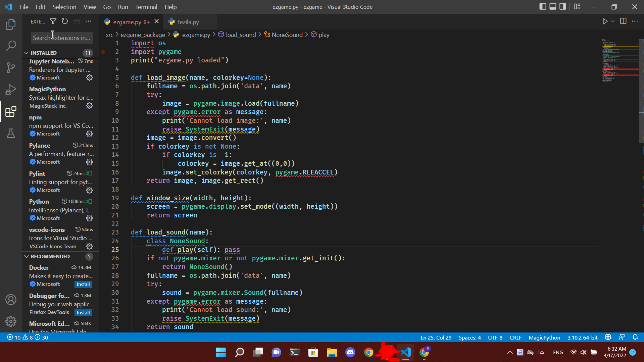
Task: Open manage gear for Pylance extension
Action: [89, 162]
